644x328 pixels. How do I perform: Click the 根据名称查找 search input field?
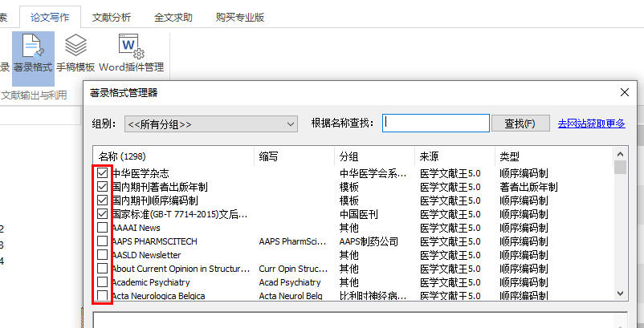pos(436,123)
